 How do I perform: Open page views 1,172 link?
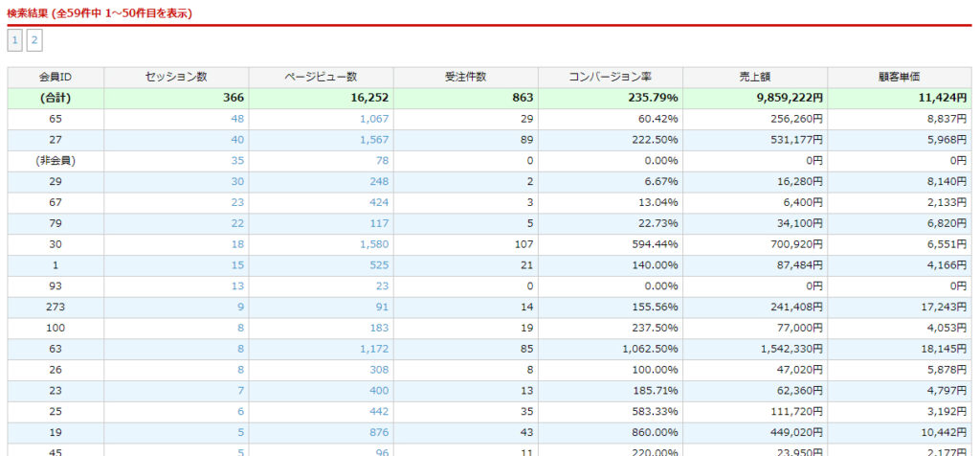pyautogui.click(x=374, y=349)
